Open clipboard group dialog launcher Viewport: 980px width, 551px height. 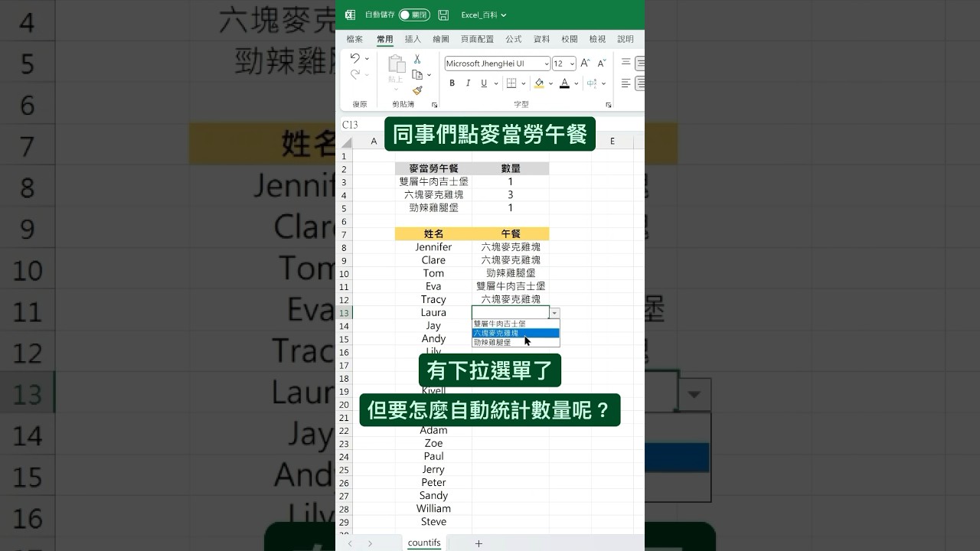coord(434,105)
